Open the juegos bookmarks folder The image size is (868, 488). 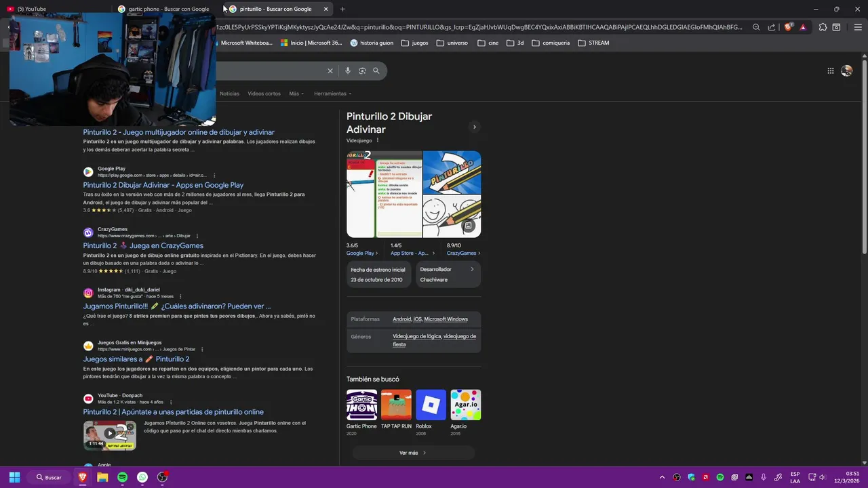pyautogui.click(x=414, y=43)
